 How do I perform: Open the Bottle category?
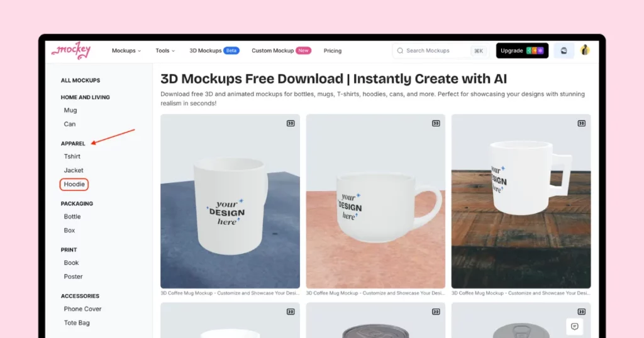tap(72, 217)
